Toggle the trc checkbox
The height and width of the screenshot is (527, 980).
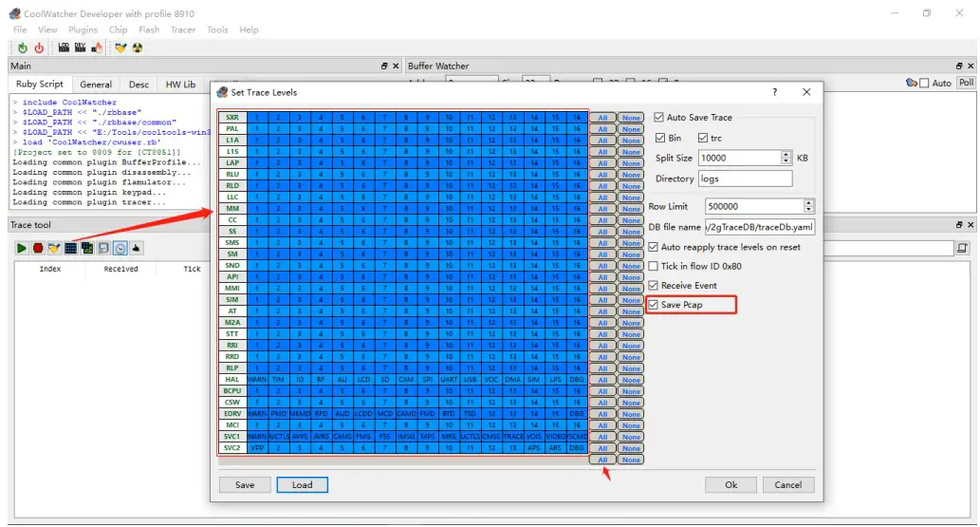pyautogui.click(x=702, y=138)
